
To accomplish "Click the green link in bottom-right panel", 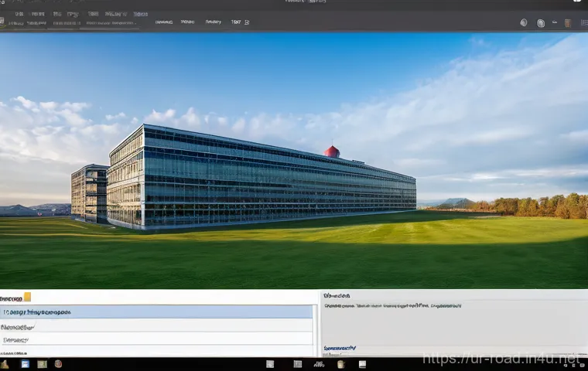I will (x=340, y=349).
